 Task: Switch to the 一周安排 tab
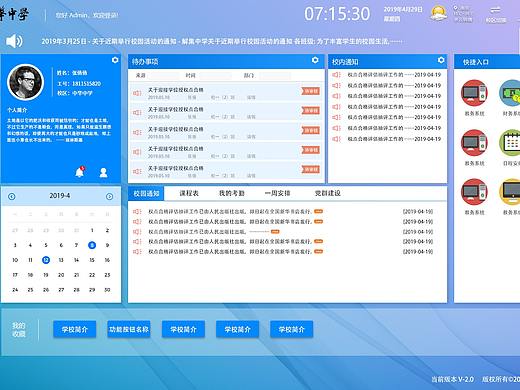coord(277,193)
